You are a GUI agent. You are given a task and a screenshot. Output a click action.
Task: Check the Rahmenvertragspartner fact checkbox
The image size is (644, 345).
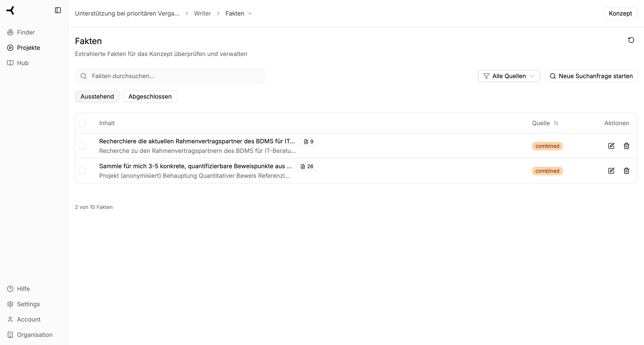(82, 146)
